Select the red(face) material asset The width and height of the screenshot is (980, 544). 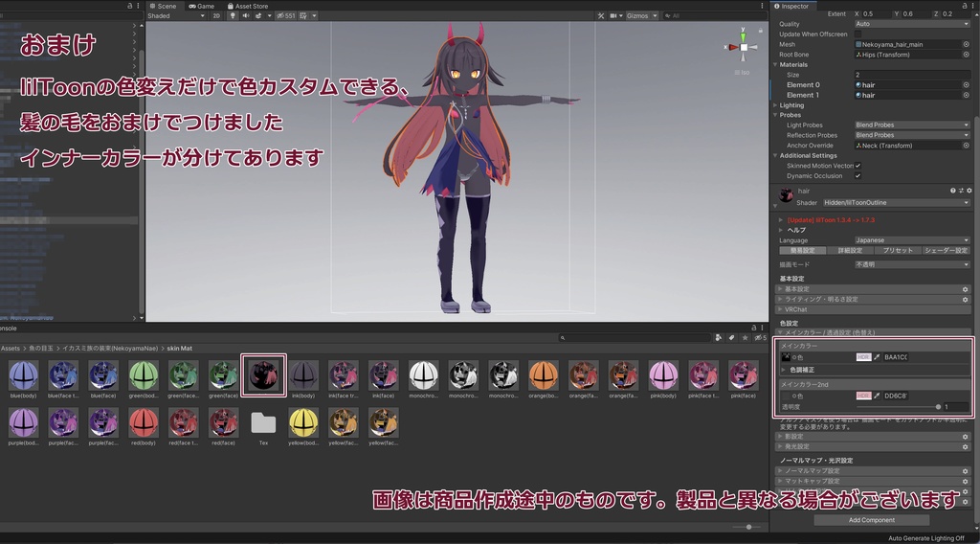(223, 422)
